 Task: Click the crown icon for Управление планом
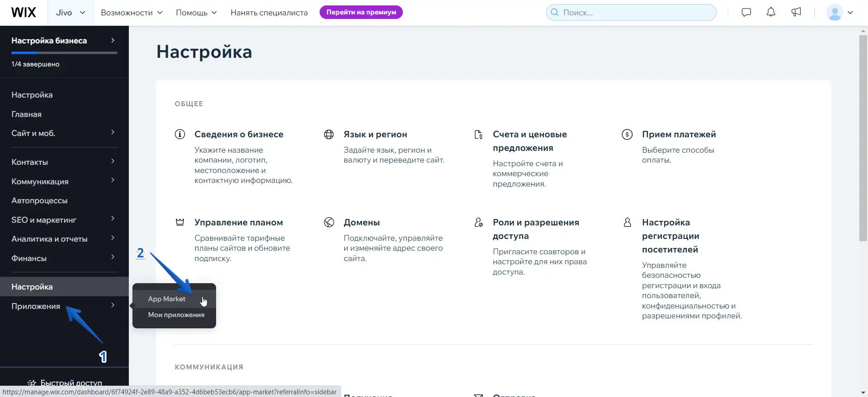point(180,222)
